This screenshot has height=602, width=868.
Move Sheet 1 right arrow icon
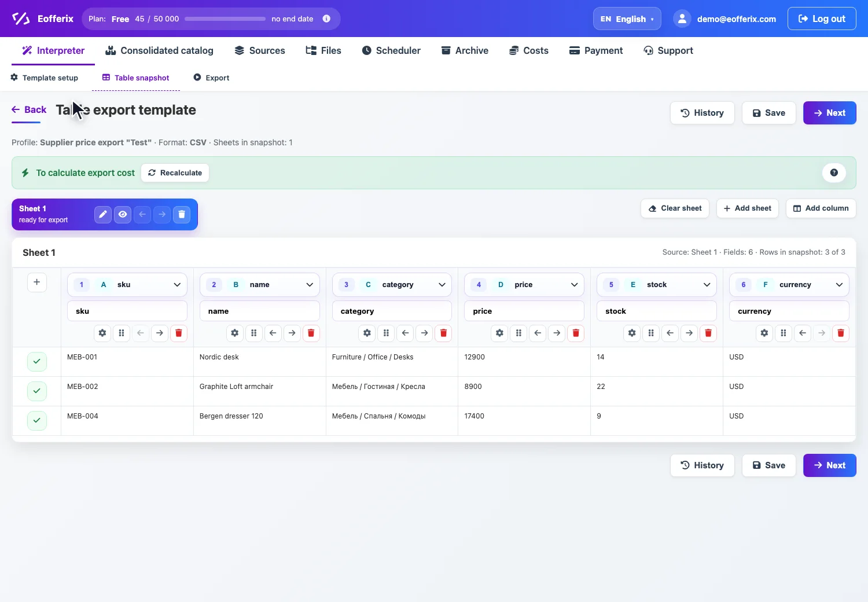(x=162, y=214)
